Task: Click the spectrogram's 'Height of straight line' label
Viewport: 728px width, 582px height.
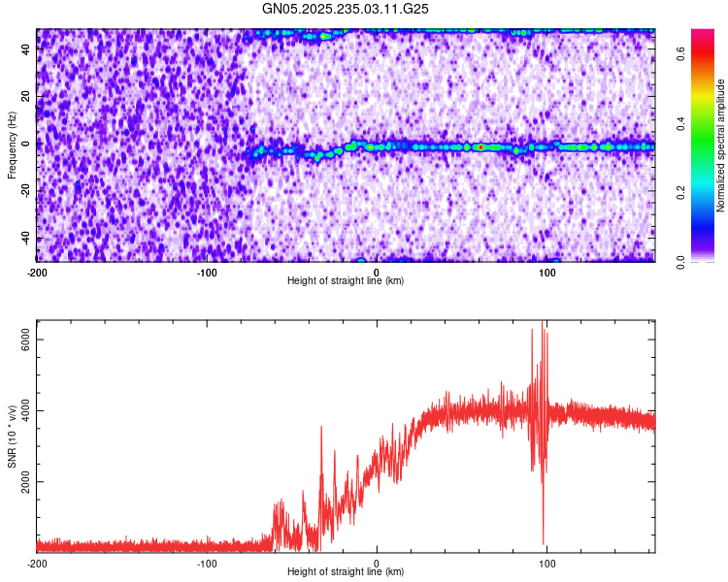Action: [346, 281]
